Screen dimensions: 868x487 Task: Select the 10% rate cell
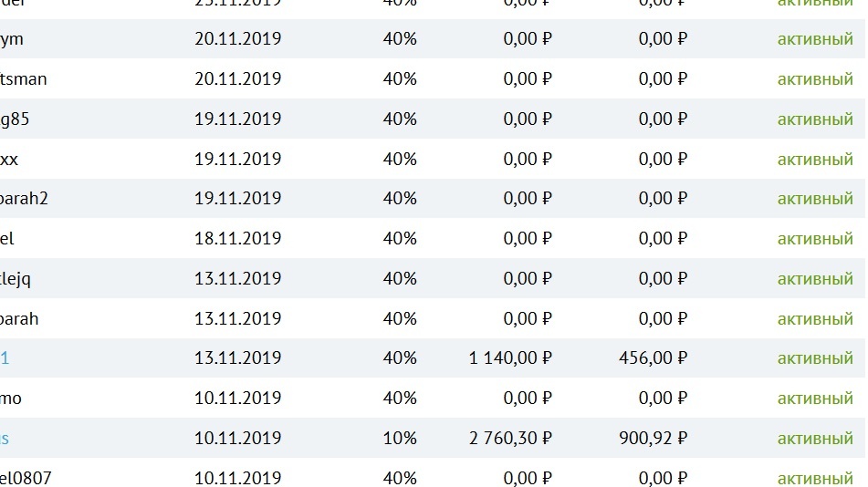(400, 439)
